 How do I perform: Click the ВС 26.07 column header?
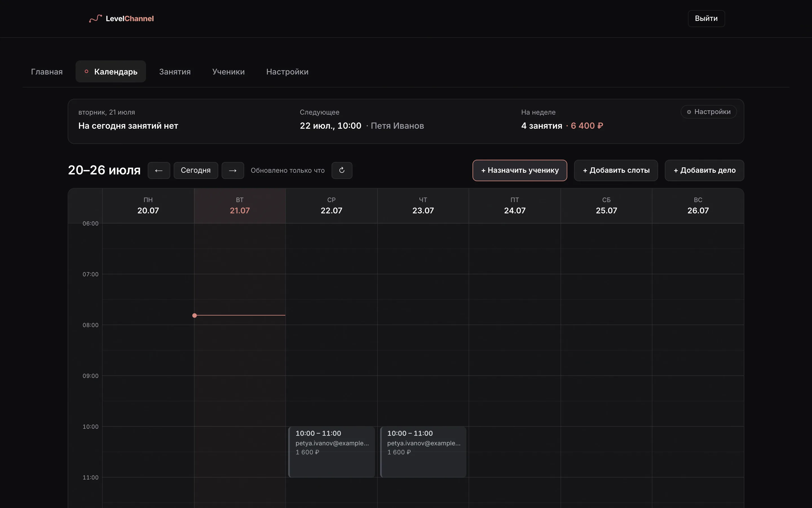(698, 206)
